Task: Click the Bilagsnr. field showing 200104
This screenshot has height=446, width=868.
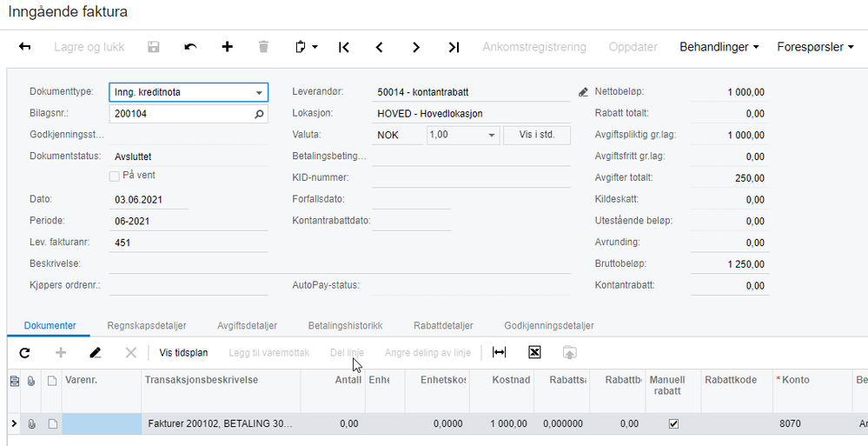Action: (x=189, y=114)
